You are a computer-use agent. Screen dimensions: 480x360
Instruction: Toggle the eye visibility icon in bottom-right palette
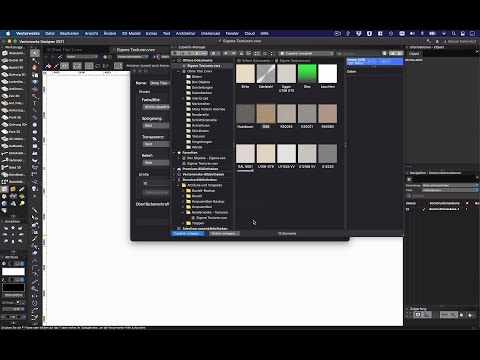pyautogui.click(x=418, y=314)
